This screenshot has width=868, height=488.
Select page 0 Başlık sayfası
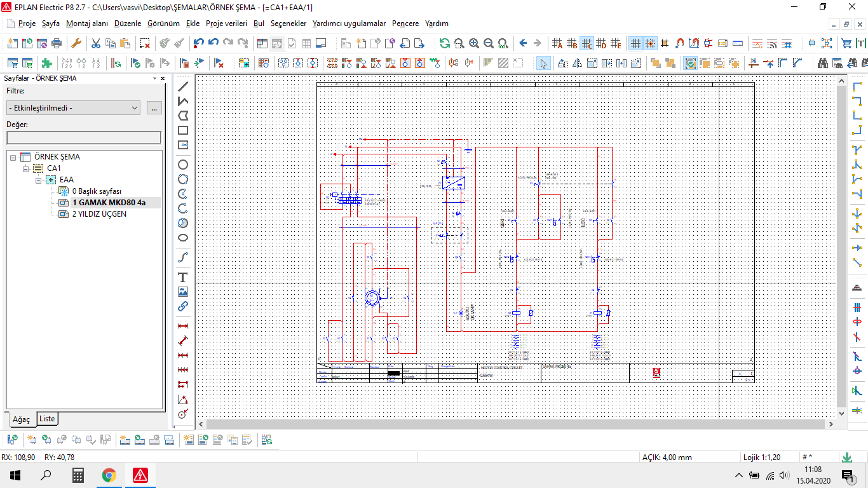pos(97,191)
